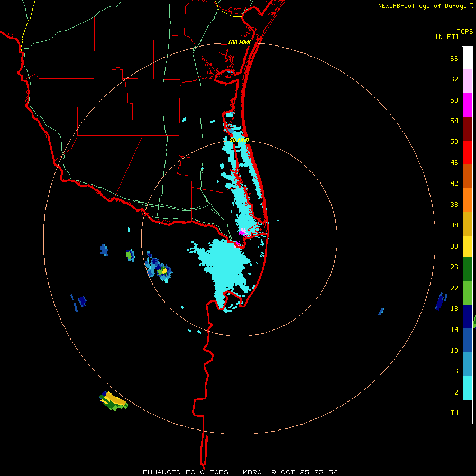Image resolution: width=476 pixels, height=476 pixels.
Task: Click the 50 NMI range ring label
Action: pos(239,140)
